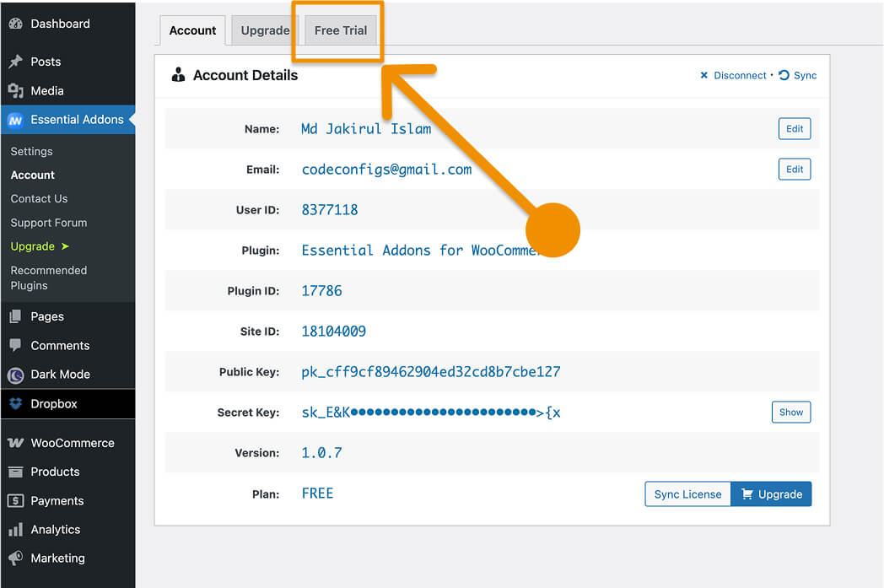Open the WooCommerce menu
The image size is (884, 588).
[67, 443]
